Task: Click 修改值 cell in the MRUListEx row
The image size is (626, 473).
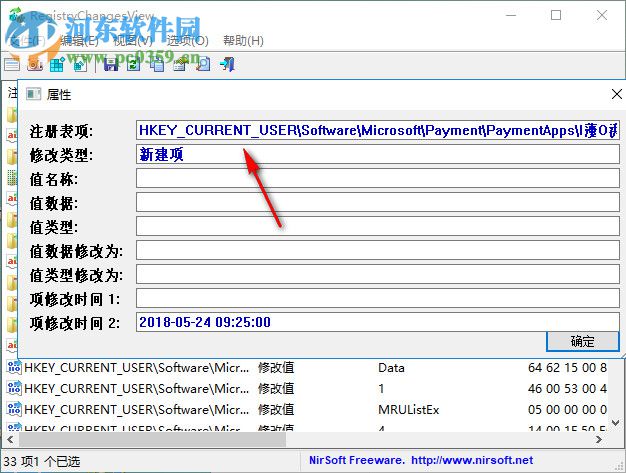Action: (x=276, y=410)
